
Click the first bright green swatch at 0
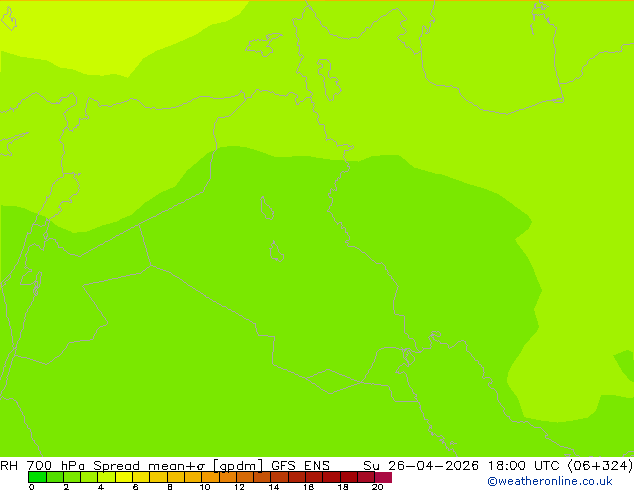[x=37, y=477]
